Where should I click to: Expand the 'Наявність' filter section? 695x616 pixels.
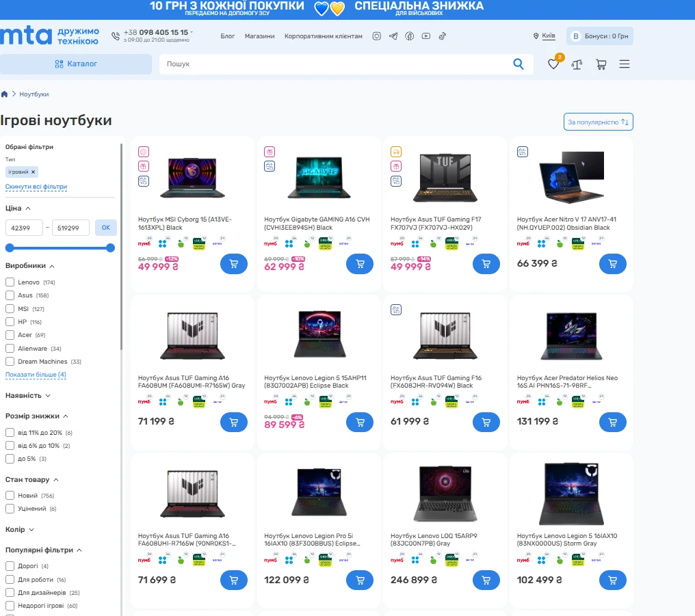click(x=28, y=395)
